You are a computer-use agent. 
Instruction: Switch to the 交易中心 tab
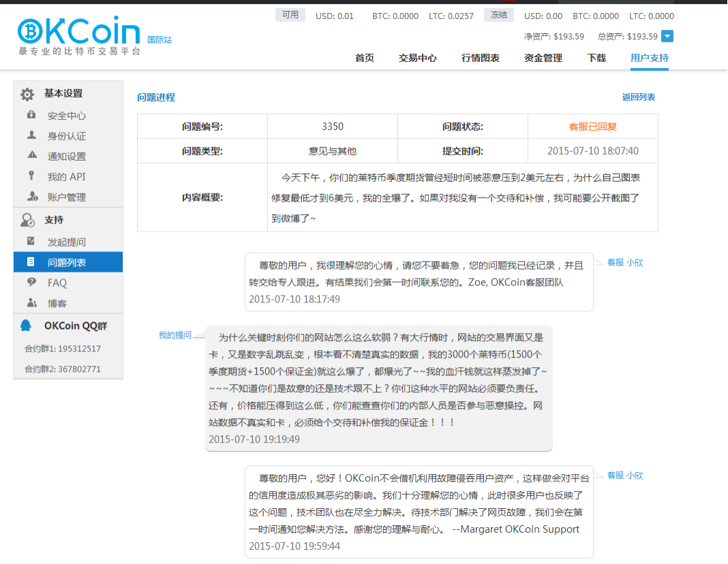coord(418,58)
